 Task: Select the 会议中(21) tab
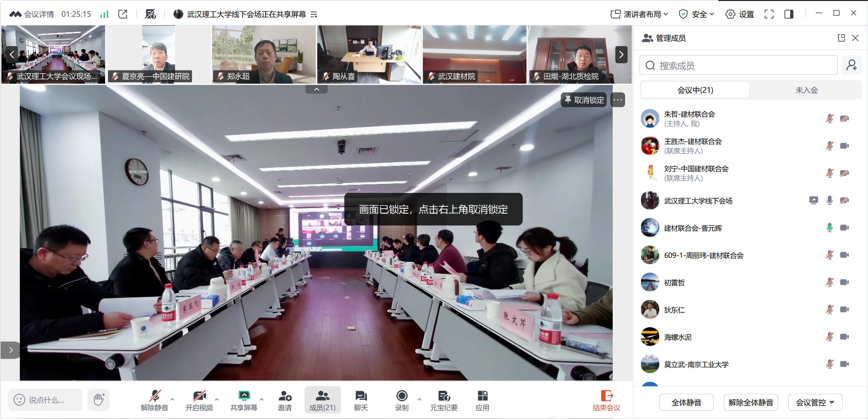pos(695,90)
